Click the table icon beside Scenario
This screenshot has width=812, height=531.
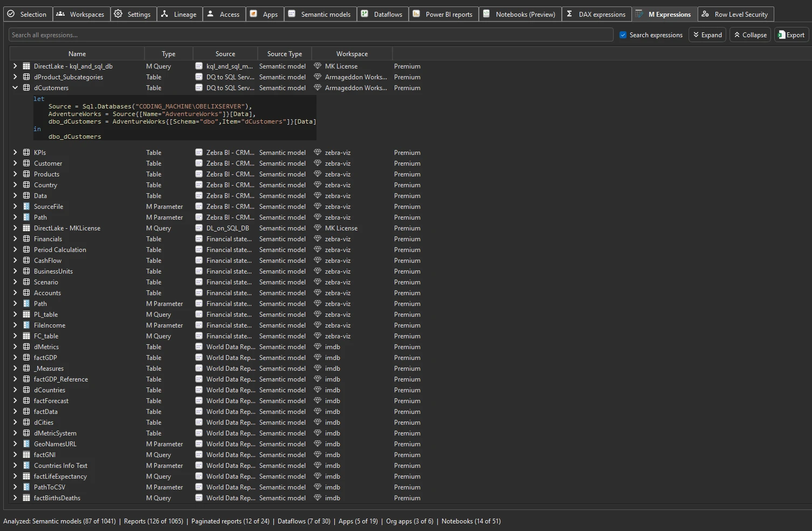tap(26, 282)
